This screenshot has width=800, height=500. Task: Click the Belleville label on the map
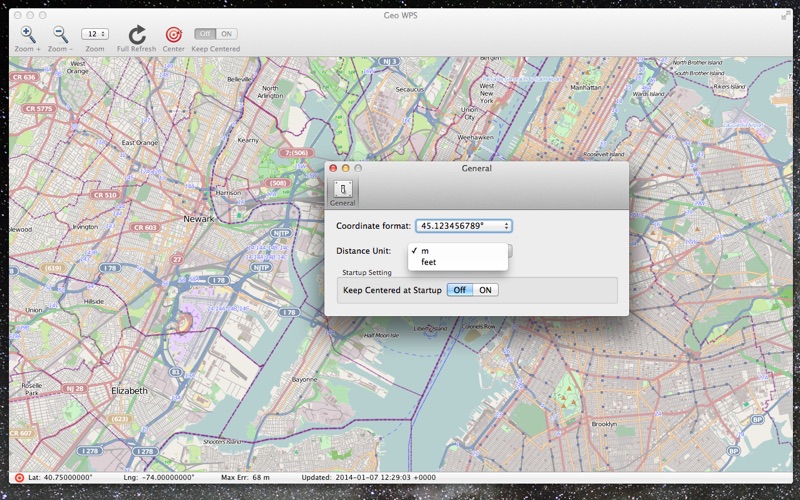coord(239,80)
